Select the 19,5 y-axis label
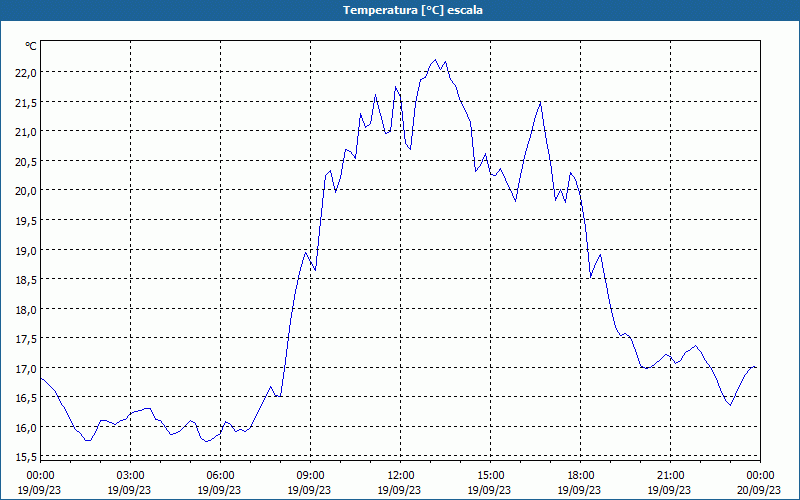The height and width of the screenshot is (500, 800). coord(26,221)
